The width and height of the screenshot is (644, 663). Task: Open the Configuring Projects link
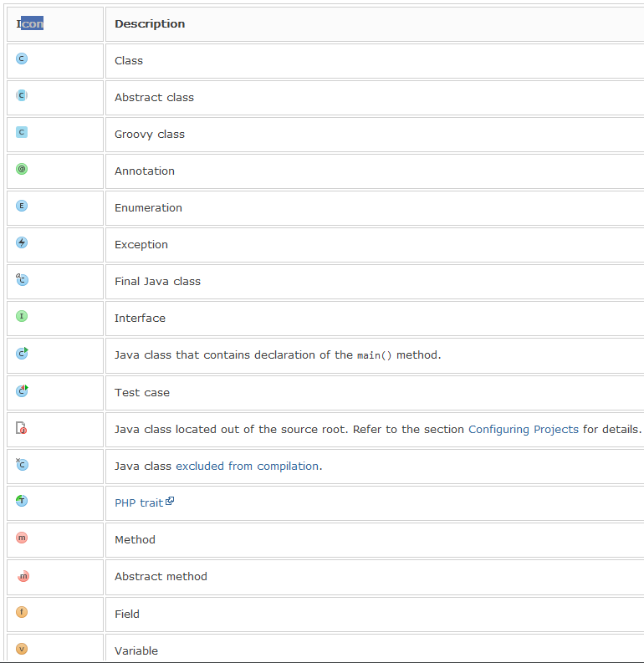pos(523,429)
